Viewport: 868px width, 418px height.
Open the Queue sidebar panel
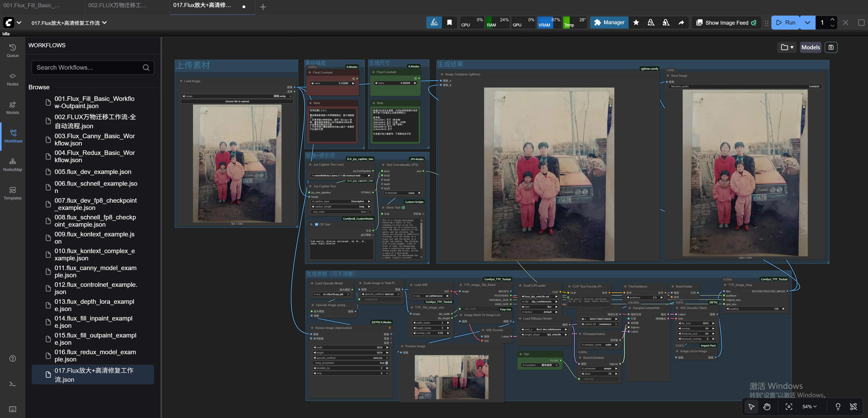coord(12,50)
